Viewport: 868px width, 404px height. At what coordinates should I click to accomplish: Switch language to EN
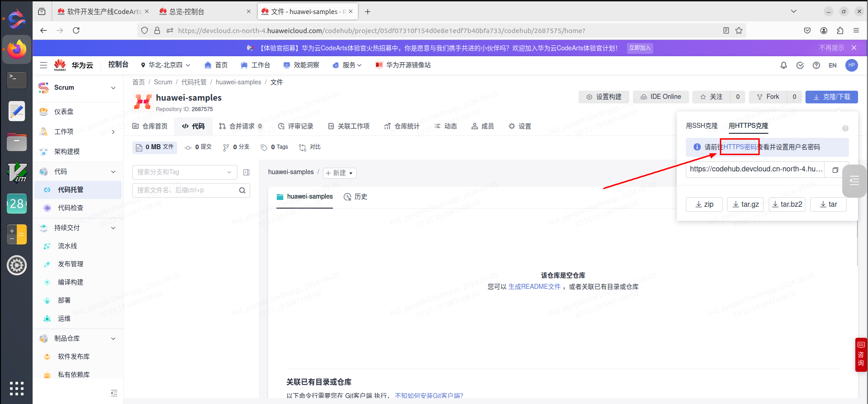point(833,65)
